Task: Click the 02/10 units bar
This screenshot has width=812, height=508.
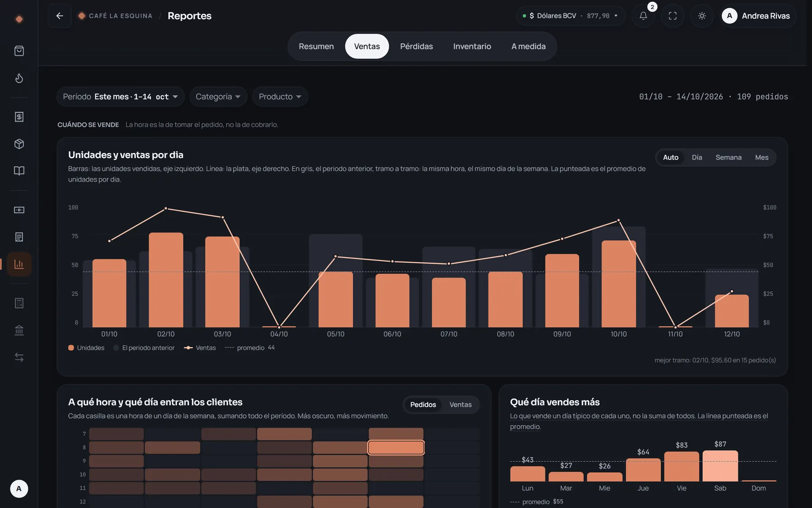Action: [x=166, y=280]
